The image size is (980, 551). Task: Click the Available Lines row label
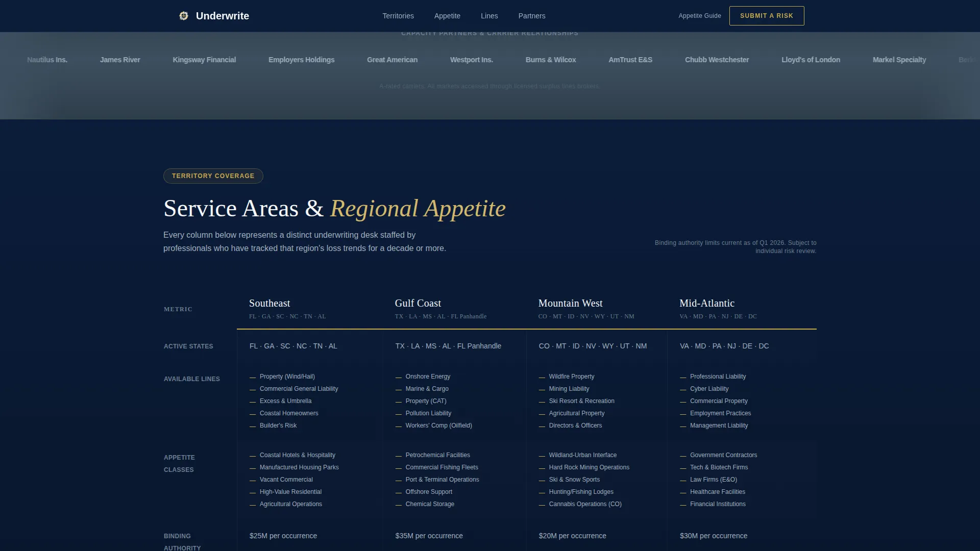[192, 379]
